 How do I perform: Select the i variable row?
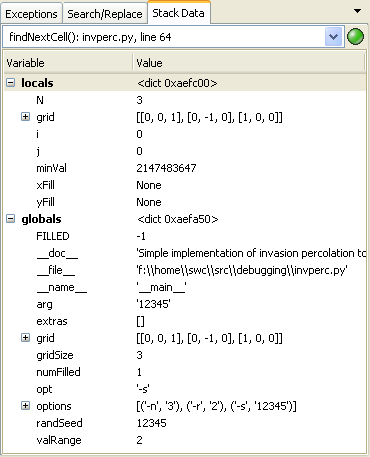[185, 134]
